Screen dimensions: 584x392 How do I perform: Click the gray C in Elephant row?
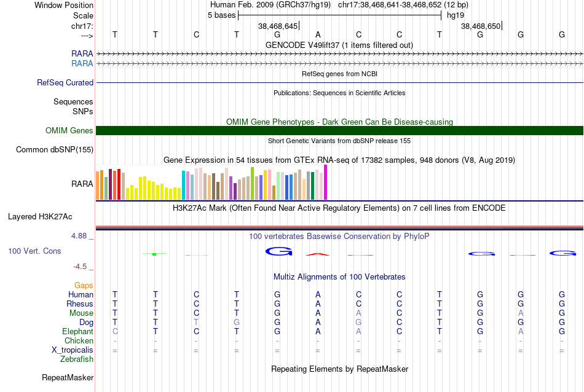[115, 331]
